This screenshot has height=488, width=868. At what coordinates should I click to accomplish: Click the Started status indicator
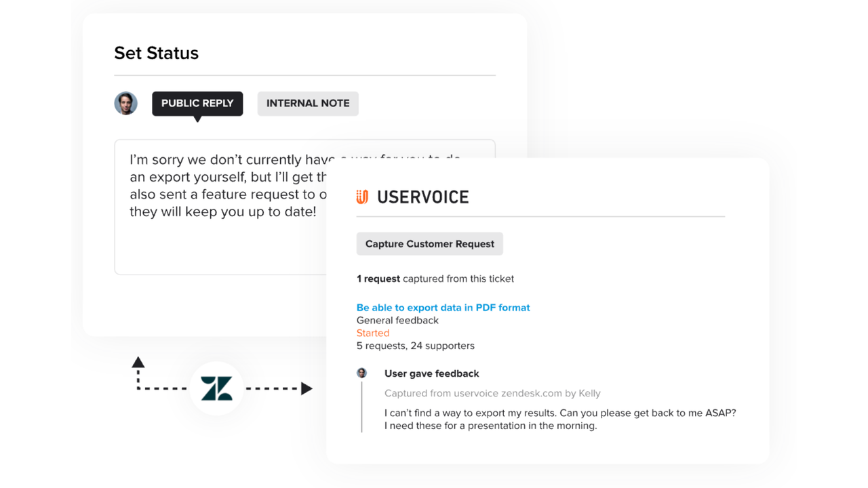[373, 333]
